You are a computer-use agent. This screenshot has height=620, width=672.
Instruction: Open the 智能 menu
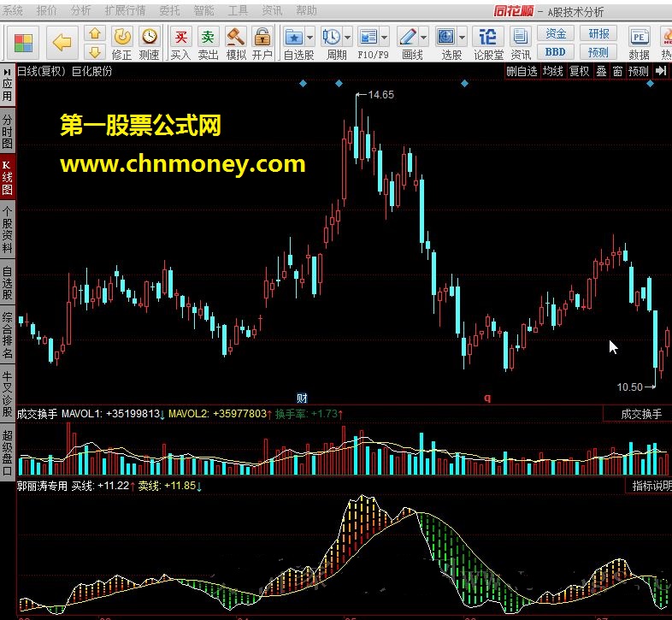click(x=203, y=10)
